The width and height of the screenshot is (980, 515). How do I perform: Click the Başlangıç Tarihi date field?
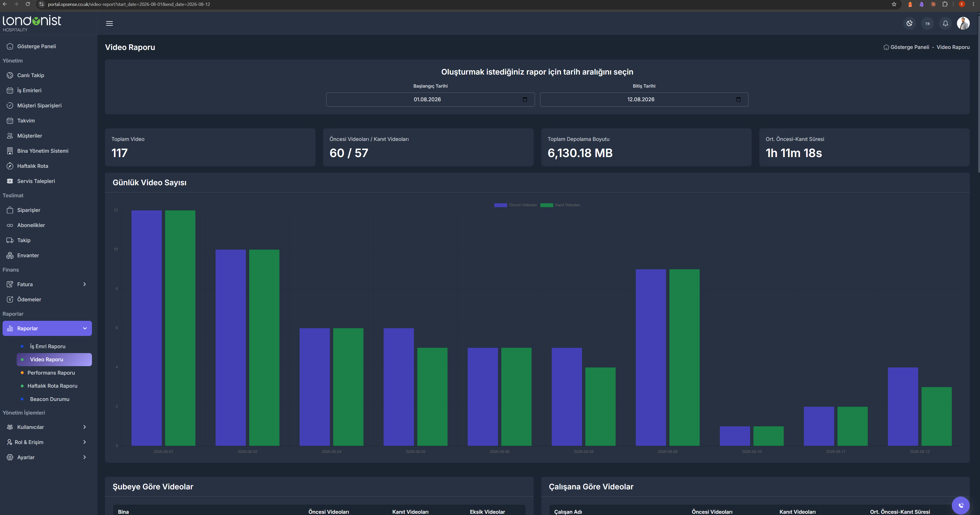pyautogui.click(x=430, y=99)
